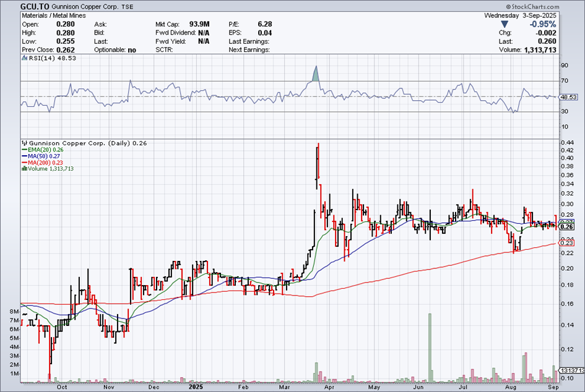Click the Chg value -0.002
This screenshot has width=585, height=392.
point(545,33)
